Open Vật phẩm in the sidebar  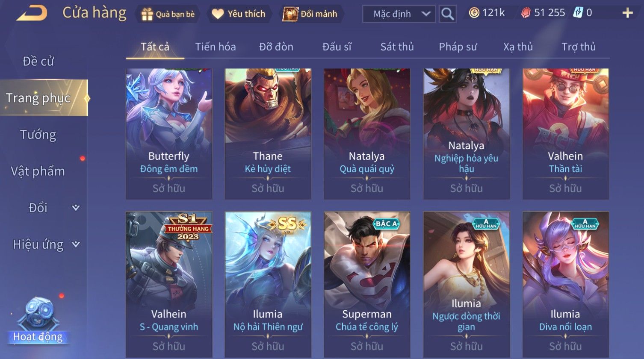[x=38, y=171]
